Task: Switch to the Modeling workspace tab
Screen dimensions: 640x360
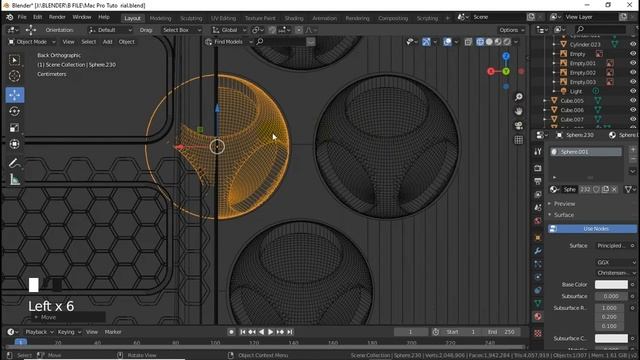Action: click(160, 18)
